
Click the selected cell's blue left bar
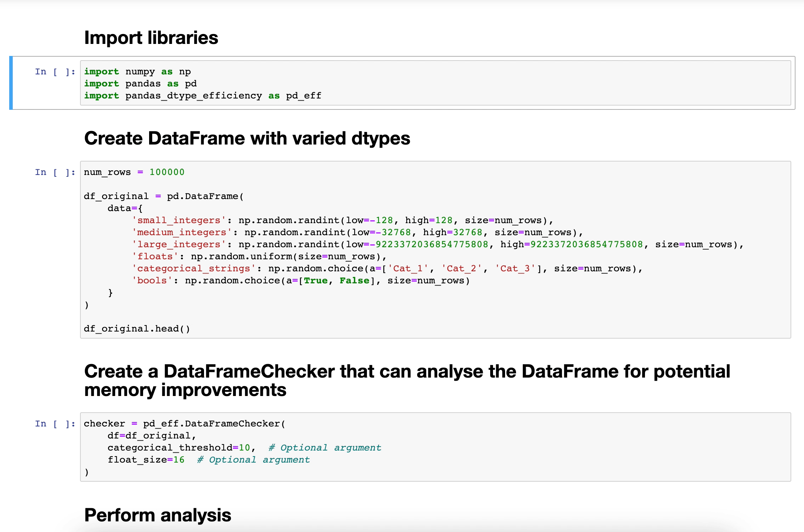pyautogui.click(x=11, y=83)
